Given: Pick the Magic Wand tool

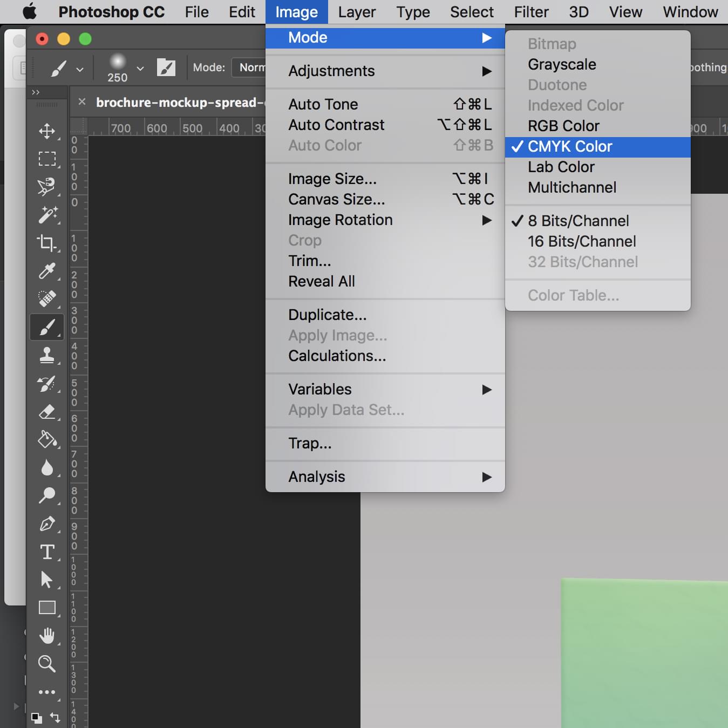Looking at the screenshot, I should pyautogui.click(x=47, y=215).
